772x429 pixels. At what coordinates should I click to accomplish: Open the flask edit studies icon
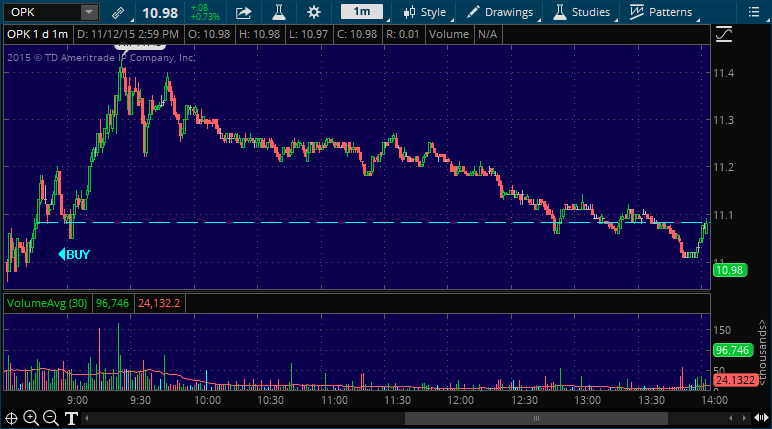(279, 12)
